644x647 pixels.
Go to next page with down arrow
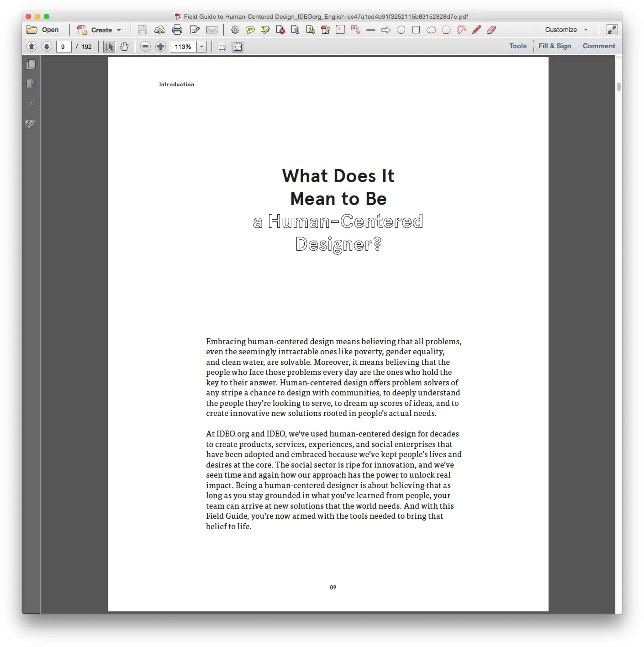click(x=47, y=46)
